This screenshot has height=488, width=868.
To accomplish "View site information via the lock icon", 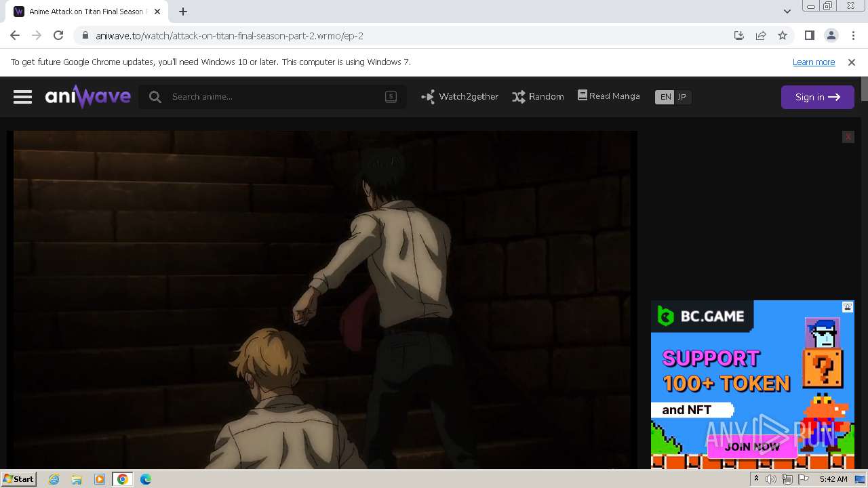I will click(x=85, y=36).
